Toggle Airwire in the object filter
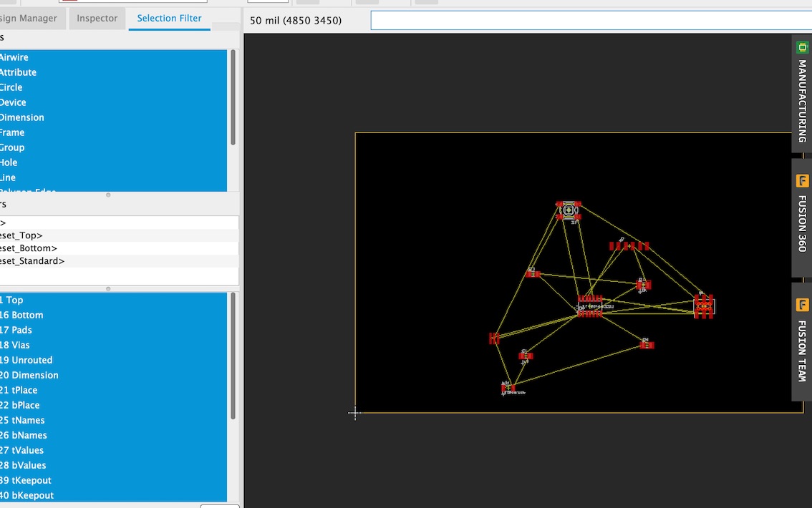812x508 pixels. [x=113, y=57]
